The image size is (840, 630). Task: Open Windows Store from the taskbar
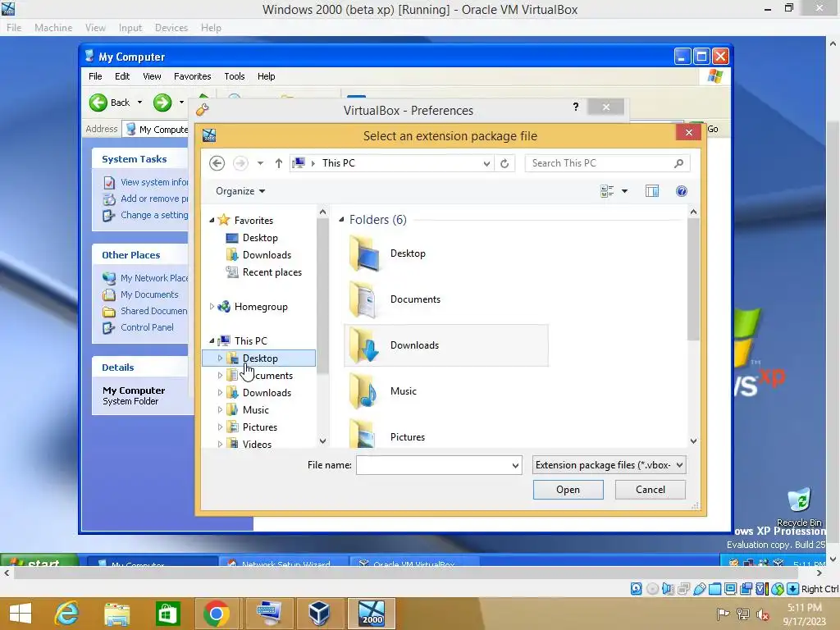[167, 614]
